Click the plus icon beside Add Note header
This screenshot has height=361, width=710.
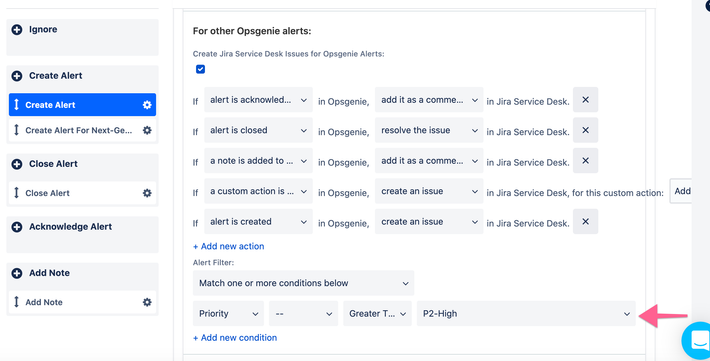[17, 273]
